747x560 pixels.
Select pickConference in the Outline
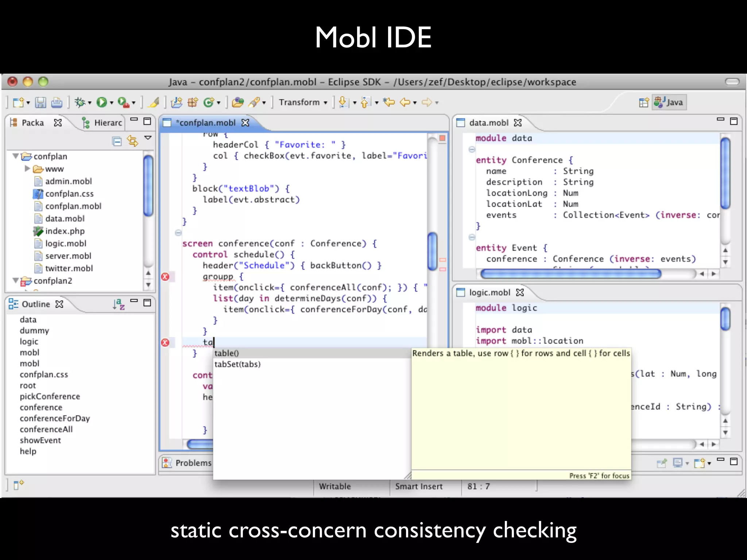click(50, 396)
